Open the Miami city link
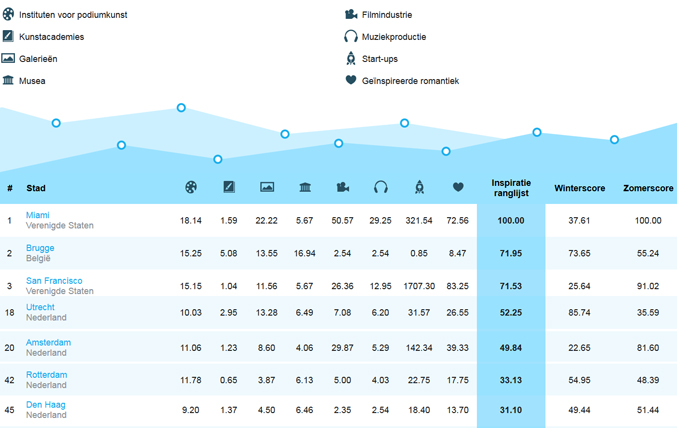This screenshot has height=428, width=677. (38, 215)
